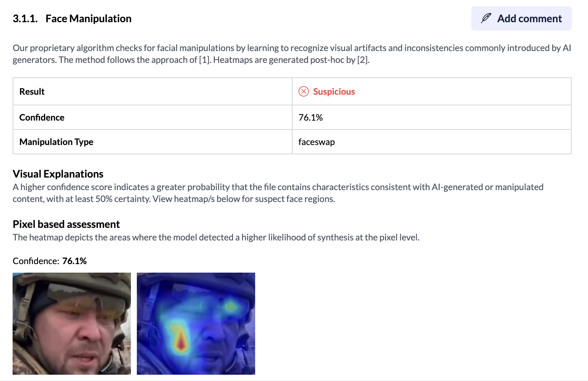Click the 76.1% value in the table
588x381 pixels.
(311, 118)
